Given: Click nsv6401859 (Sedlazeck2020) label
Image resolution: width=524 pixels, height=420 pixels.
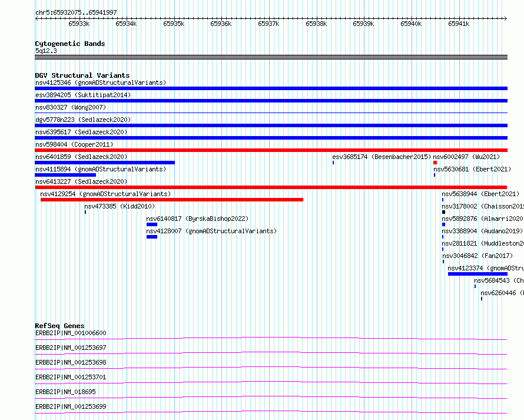Looking at the screenshot, I should click(81, 157).
